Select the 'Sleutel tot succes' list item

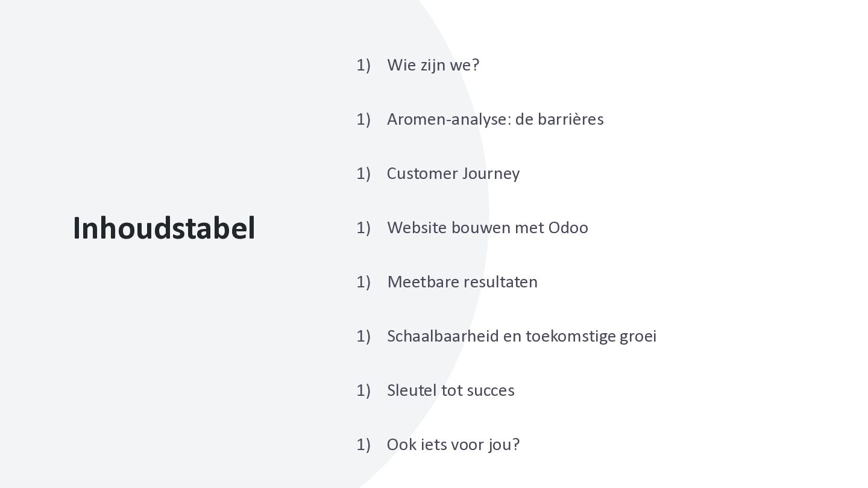click(x=450, y=390)
